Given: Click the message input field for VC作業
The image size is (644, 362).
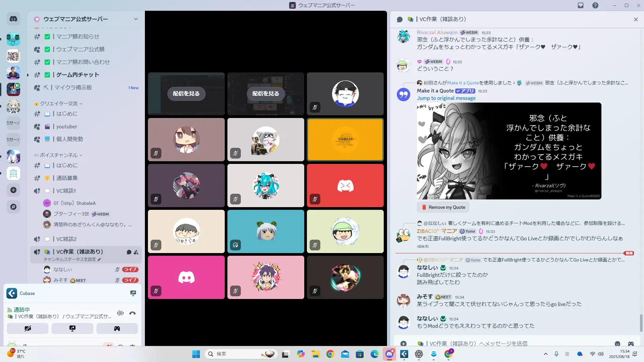Looking at the screenshot, I should (503, 344).
